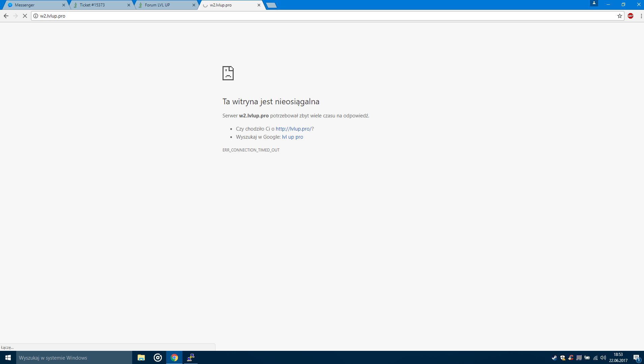Open the Adblock Plus extension icon

pyautogui.click(x=630, y=16)
